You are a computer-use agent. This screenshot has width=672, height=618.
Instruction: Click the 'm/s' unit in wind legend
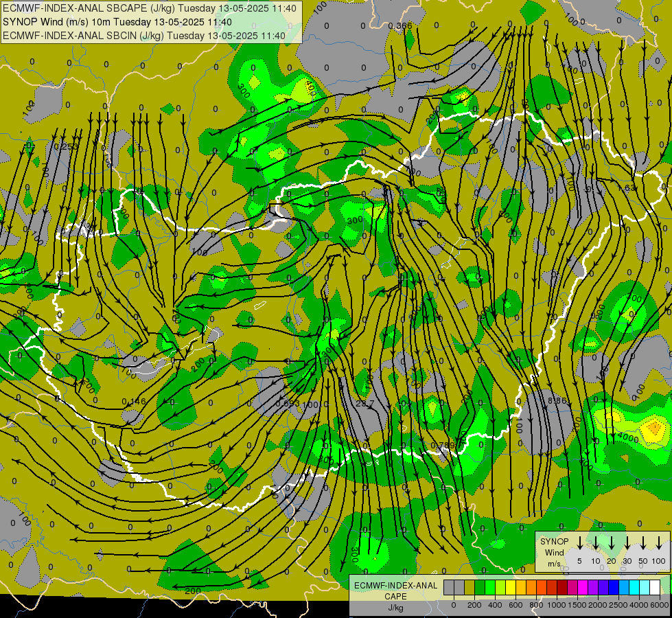pyautogui.click(x=554, y=564)
